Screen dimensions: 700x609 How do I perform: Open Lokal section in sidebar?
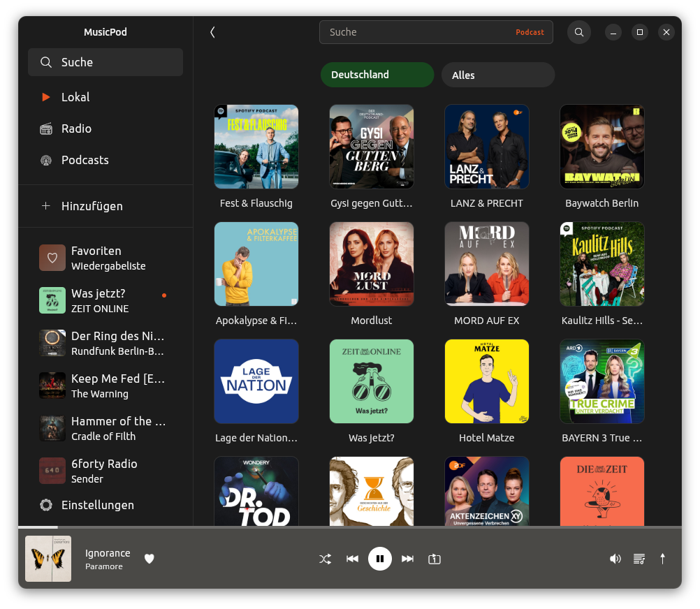tap(105, 97)
